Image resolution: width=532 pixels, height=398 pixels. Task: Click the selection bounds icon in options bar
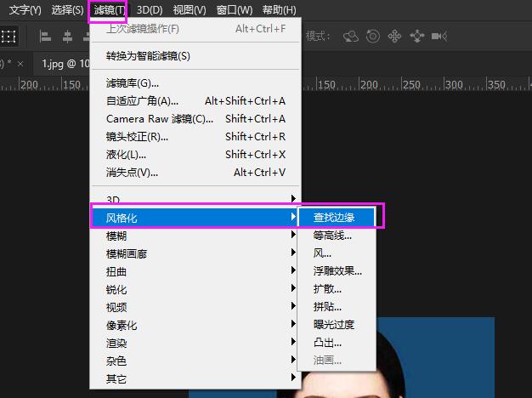click(x=8, y=37)
